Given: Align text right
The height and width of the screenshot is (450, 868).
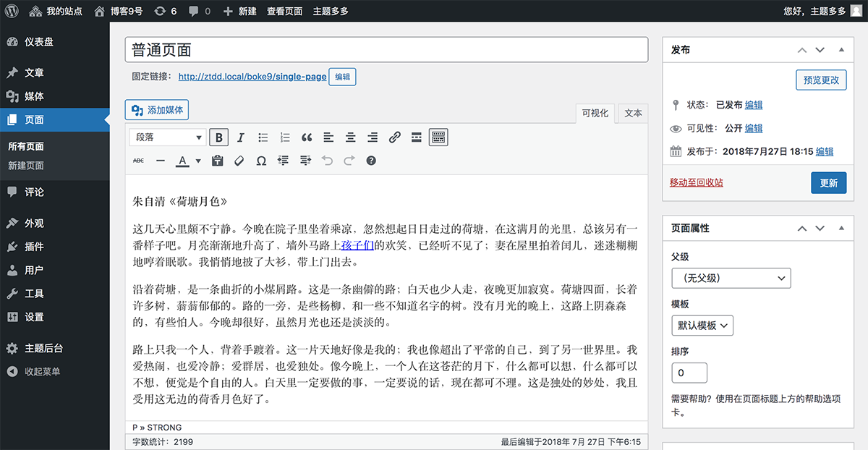Looking at the screenshot, I should (x=373, y=137).
